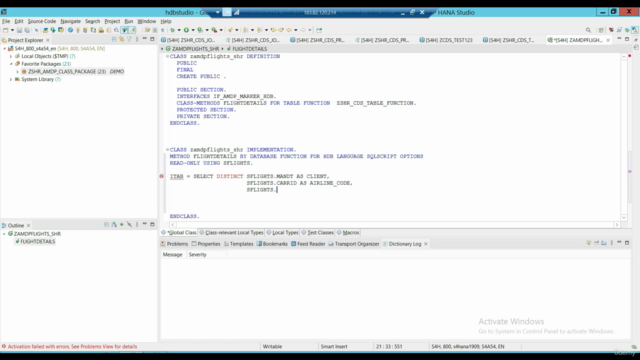The height and width of the screenshot is (360, 640).
Task: Click Sort icon in Outline panel header
Action: (114, 224)
